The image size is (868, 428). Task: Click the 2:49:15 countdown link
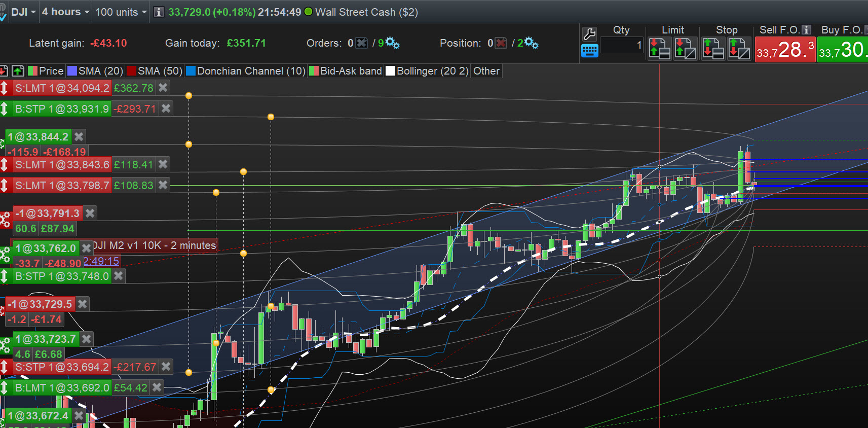(x=101, y=261)
